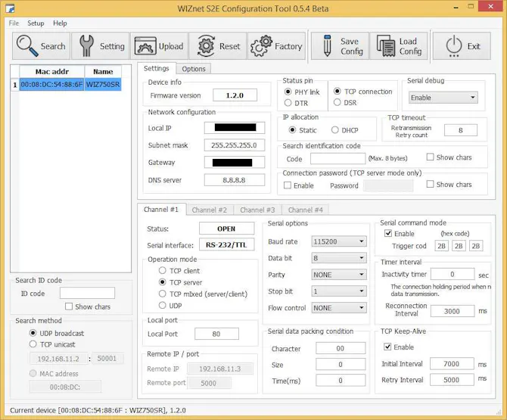The image size is (507, 420).
Task: Click the Keep-Alive Retry Interval field
Action: (x=452, y=380)
